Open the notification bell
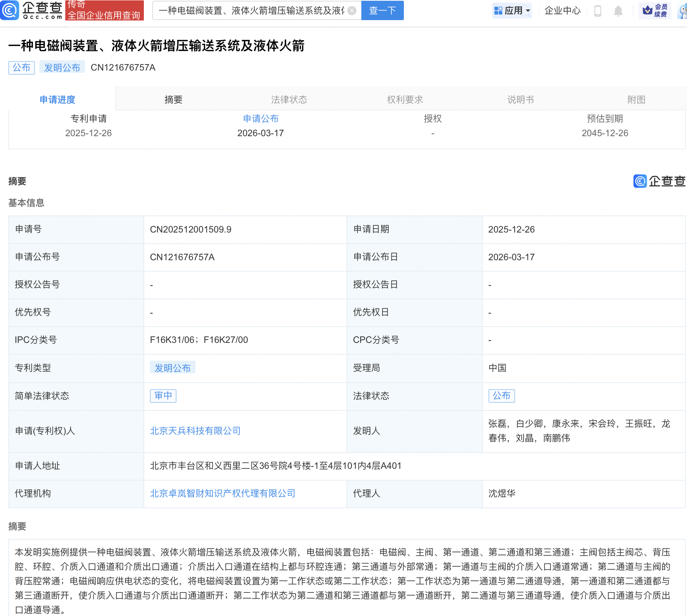This screenshot has width=687, height=616. [618, 11]
